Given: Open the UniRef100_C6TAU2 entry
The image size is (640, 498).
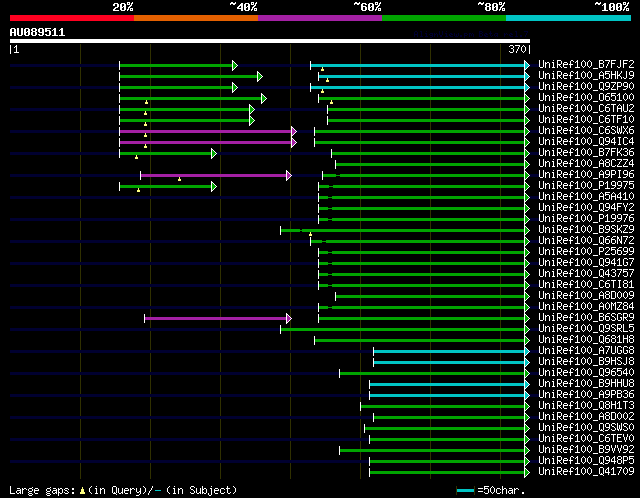Looking at the screenshot, I should [x=586, y=109].
